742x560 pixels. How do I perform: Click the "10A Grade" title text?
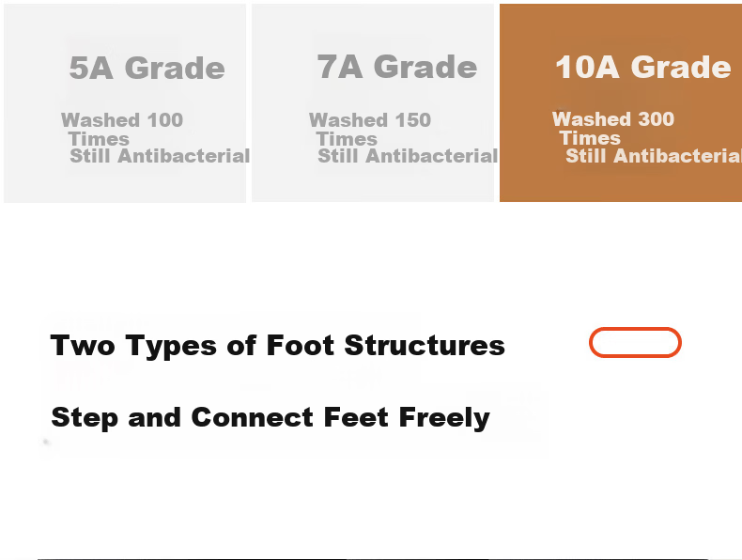[x=643, y=67]
